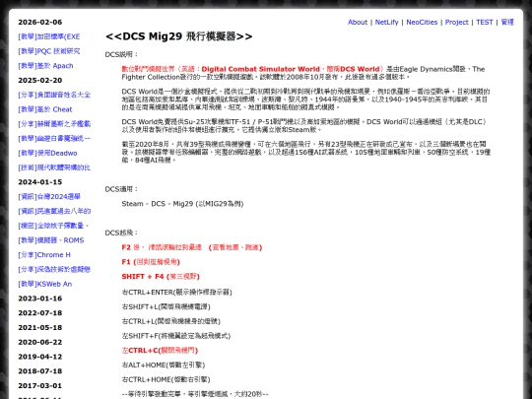
Task: Click the paragraph starting DCS World免費提供Su-25
Action: pyautogui.click(x=304, y=125)
